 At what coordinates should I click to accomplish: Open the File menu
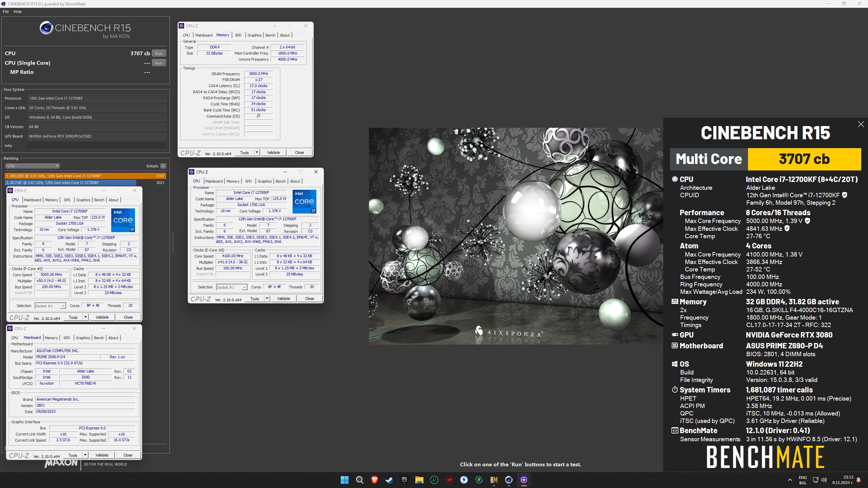pos(6,12)
